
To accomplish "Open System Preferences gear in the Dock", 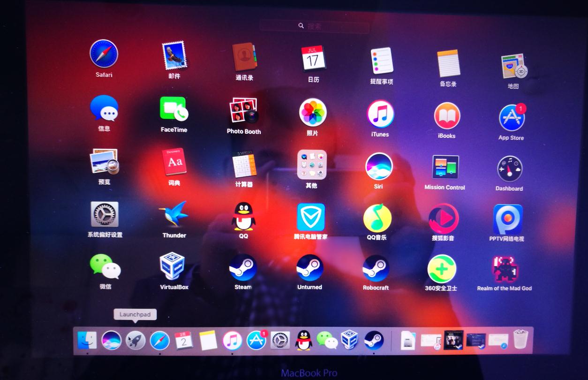I will [280, 341].
